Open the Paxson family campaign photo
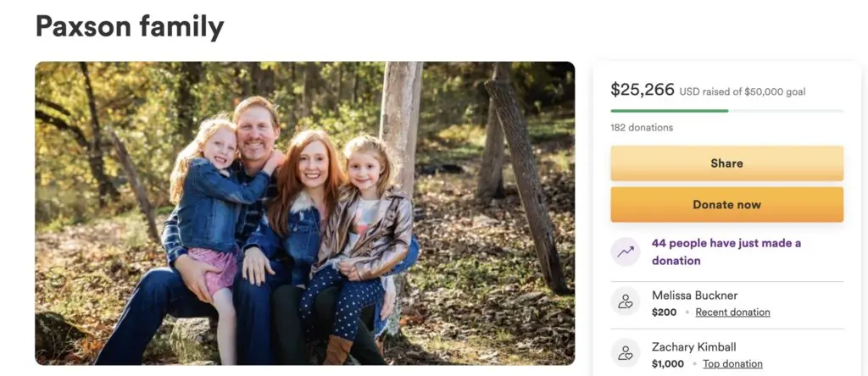The width and height of the screenshot is (868, 376). 304,213
